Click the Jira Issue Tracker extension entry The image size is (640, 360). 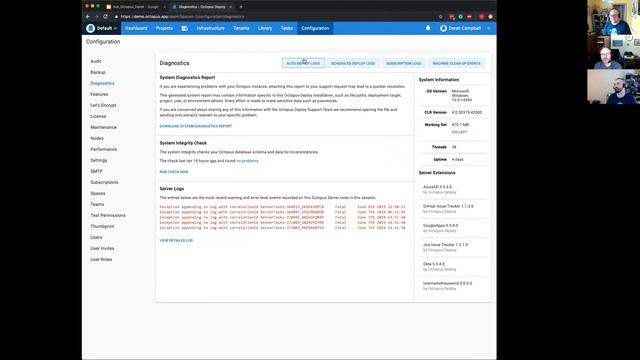coord(453,247)
